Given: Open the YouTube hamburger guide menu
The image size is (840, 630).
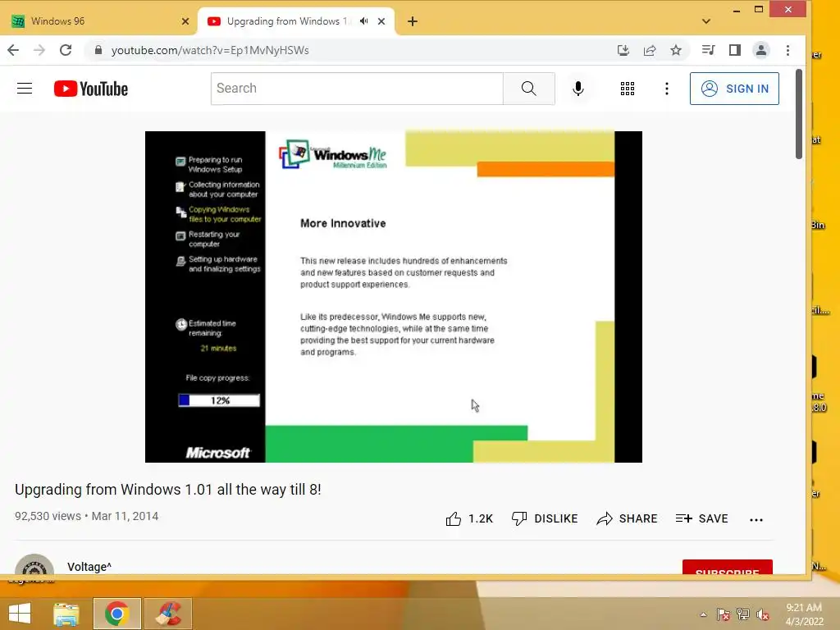Looking at the screenshot, I should (25, 89).
